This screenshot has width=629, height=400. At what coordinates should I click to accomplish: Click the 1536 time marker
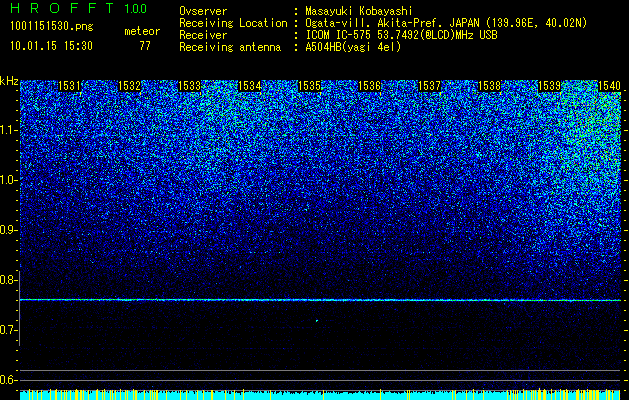[x=369, y=86]
